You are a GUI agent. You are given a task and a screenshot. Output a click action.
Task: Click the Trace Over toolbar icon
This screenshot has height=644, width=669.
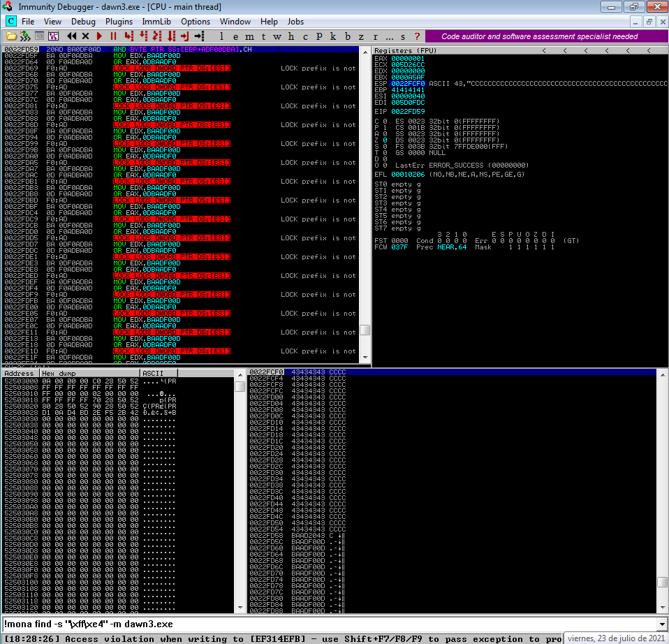pos(172,36)
